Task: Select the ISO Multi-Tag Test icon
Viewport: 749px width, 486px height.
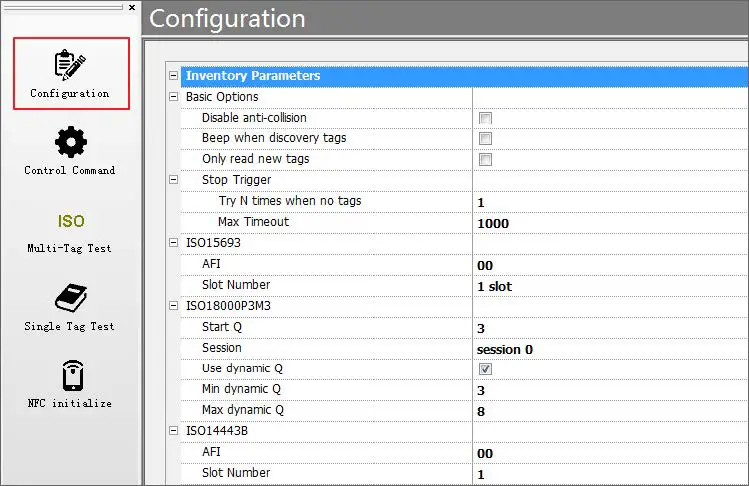Action: click(x=70, y=221)
